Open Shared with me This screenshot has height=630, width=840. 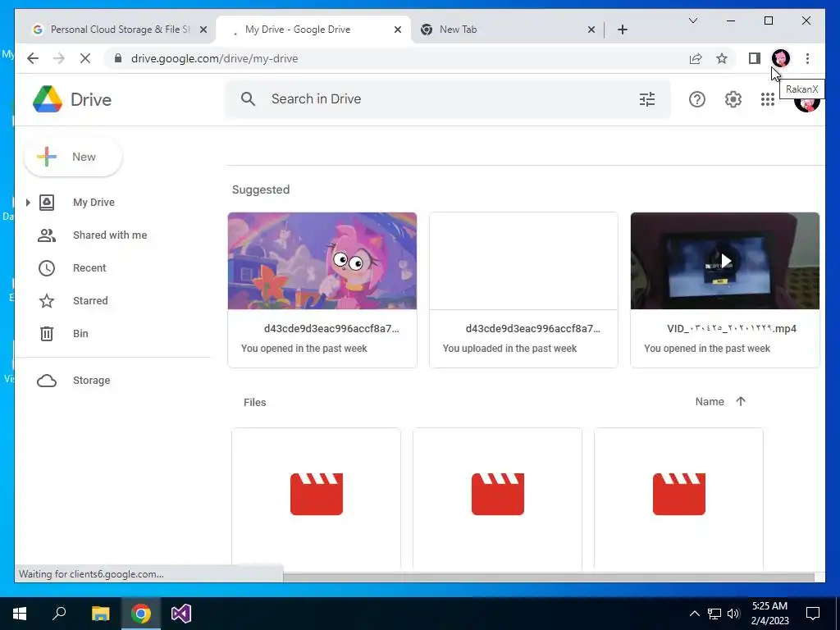110,235
